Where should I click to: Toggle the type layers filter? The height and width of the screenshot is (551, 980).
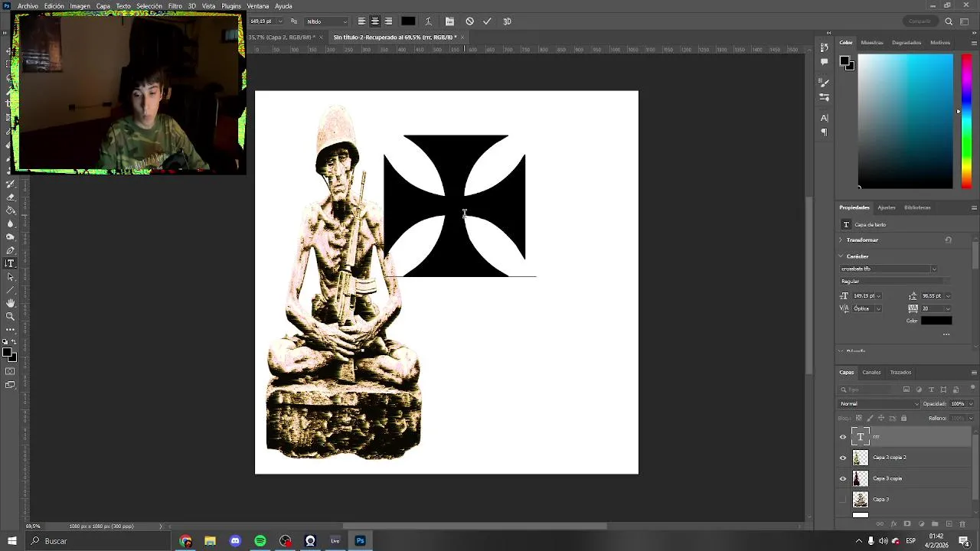tap(931, 390)
